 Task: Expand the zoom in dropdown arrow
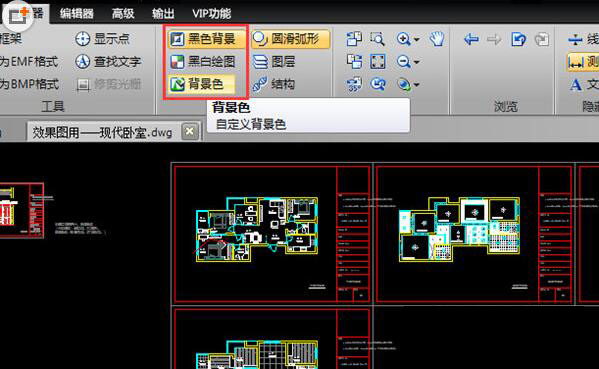click(x=417, y=39)
